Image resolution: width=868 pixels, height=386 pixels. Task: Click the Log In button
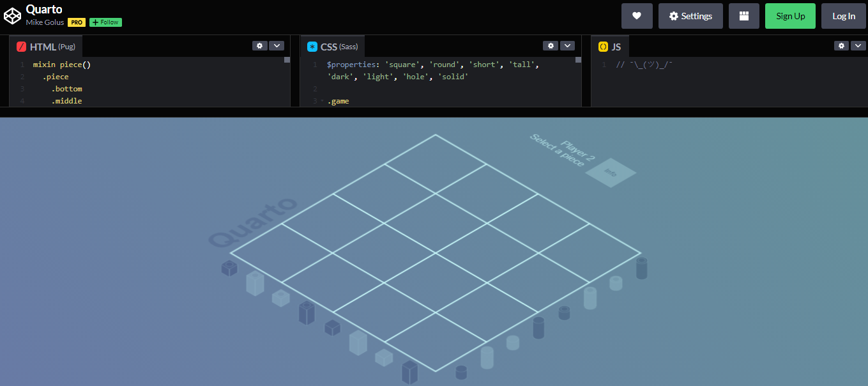[x=843, y=15]
